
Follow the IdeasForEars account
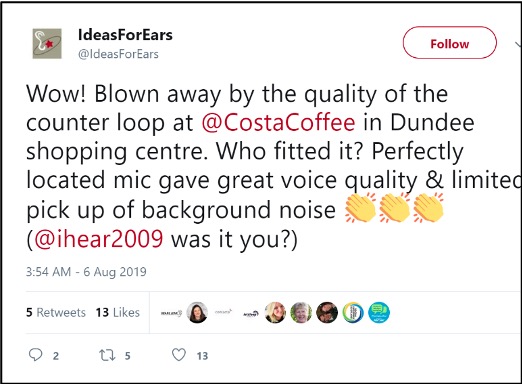click(450, 43)
